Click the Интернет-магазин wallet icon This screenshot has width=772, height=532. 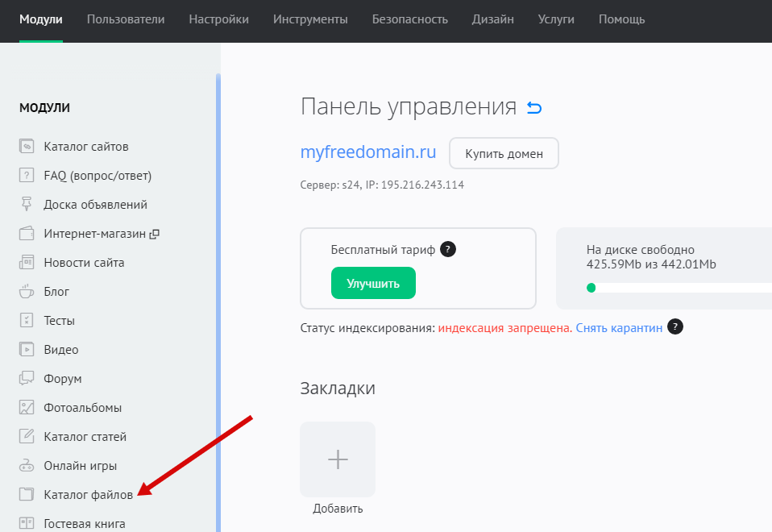pyautogui.click(x=27, y=234)
